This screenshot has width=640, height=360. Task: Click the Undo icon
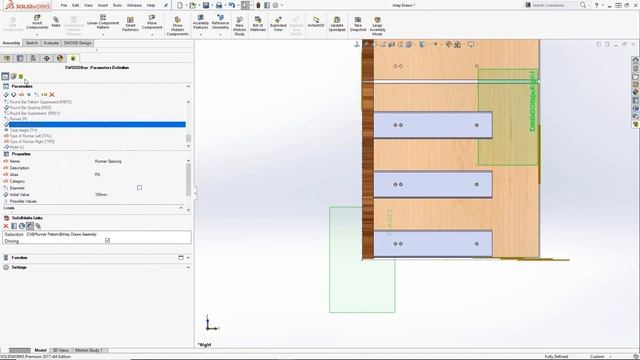click(x=232, y=5)
